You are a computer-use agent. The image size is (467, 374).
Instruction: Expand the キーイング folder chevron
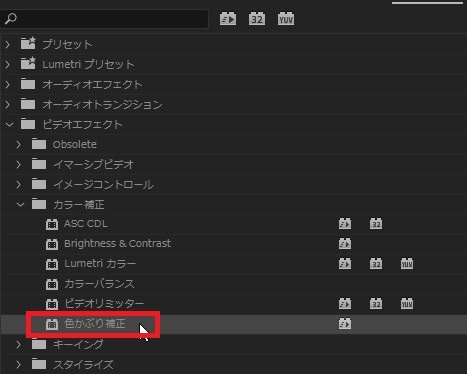tap(19, 344)
